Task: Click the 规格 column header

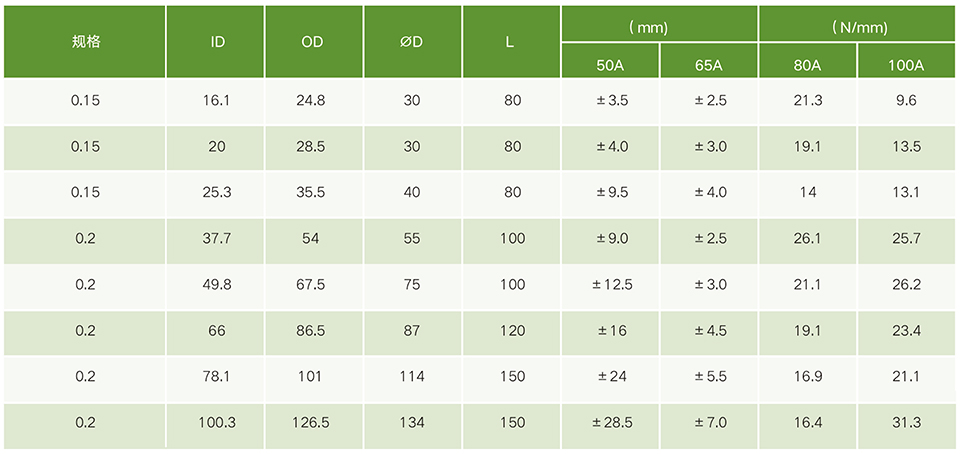Action: (x=86, y=43)
